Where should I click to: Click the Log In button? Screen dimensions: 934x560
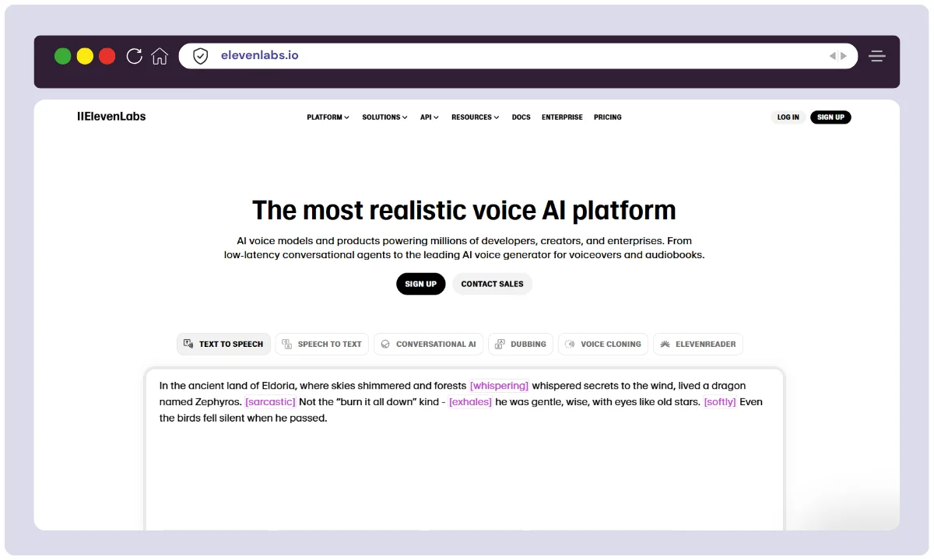coord(788,117)
